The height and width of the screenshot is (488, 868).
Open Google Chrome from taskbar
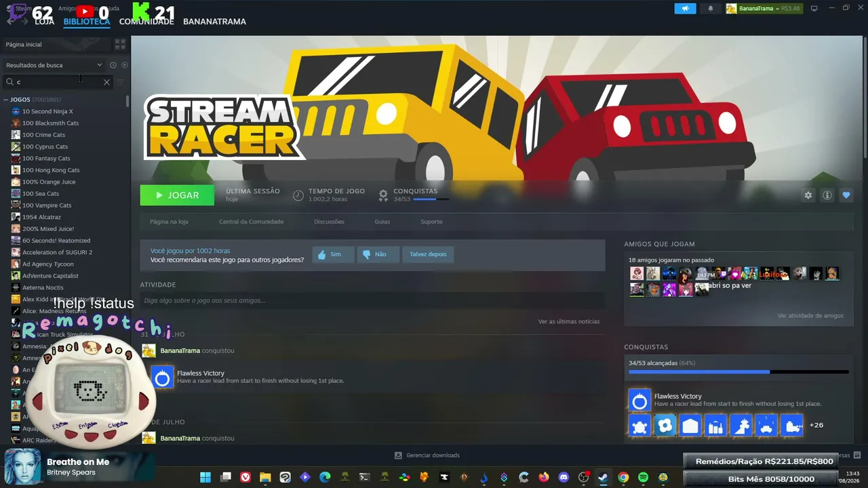coord(623,477)
